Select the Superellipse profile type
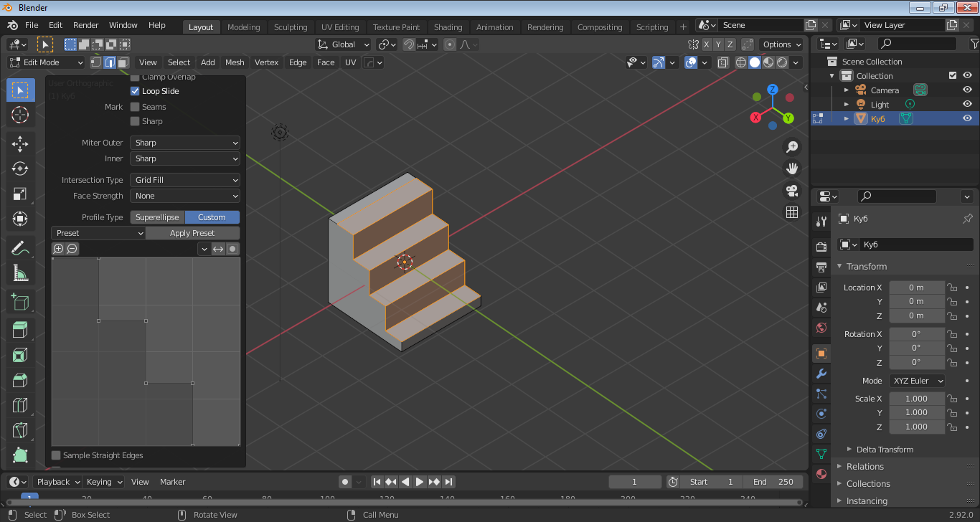 pos(157,217)
